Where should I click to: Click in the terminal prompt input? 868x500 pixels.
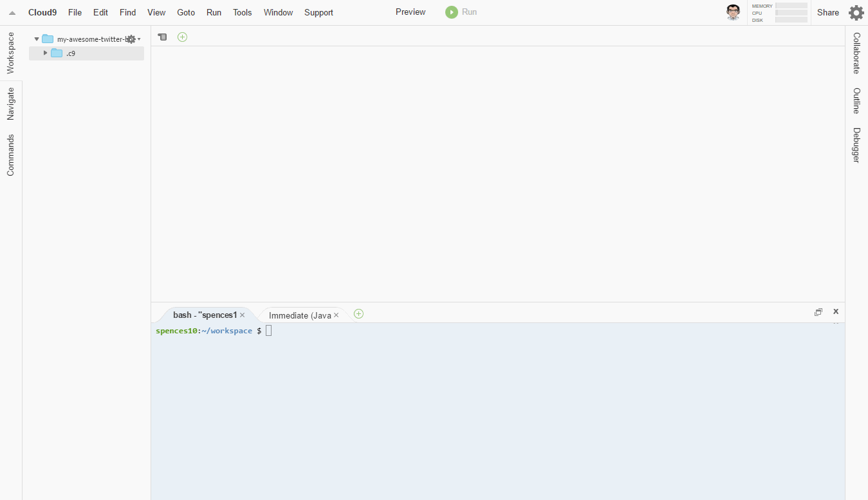(x=269, y=331)
